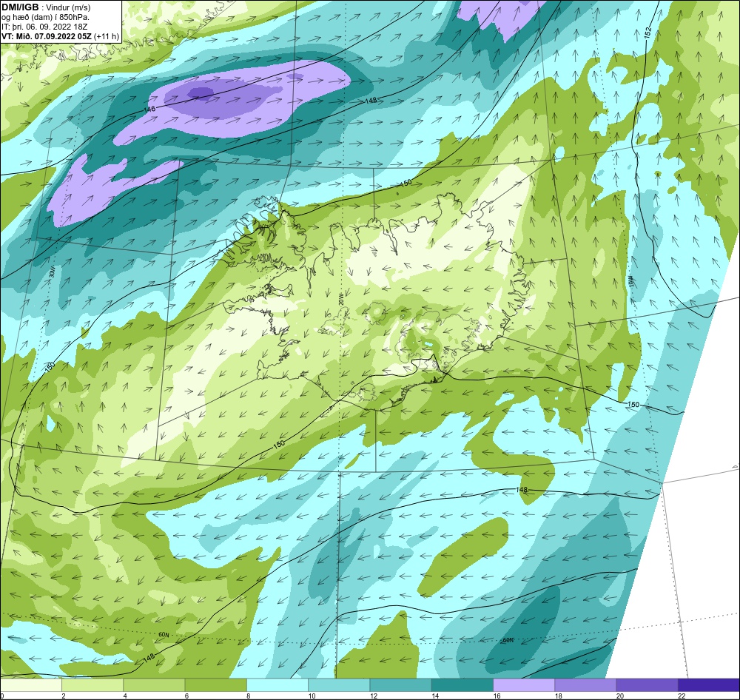740x700 pixels.
Task: Click the "DMI/IGB : Vindur (m/s)" title text
Action: pyautogui.click(x=46, y=7)
